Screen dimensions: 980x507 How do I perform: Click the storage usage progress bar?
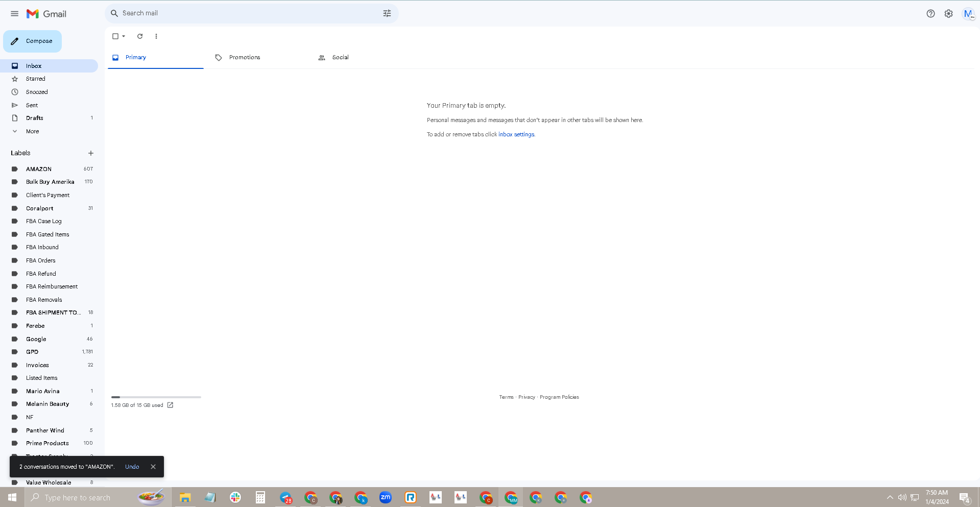click(156, 397)
